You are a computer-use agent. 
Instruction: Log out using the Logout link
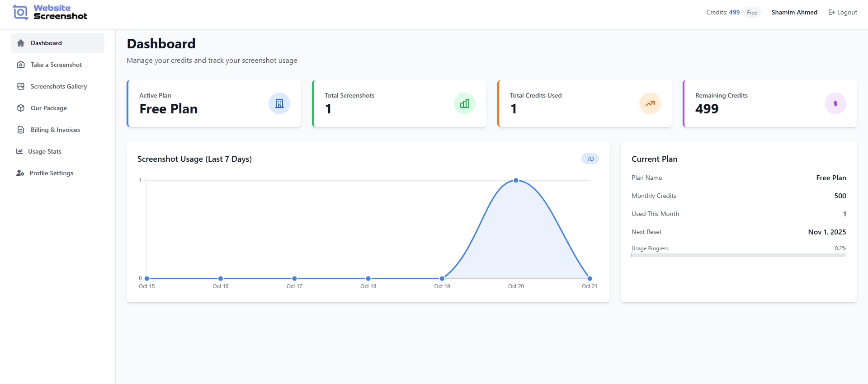coord(843,12)
